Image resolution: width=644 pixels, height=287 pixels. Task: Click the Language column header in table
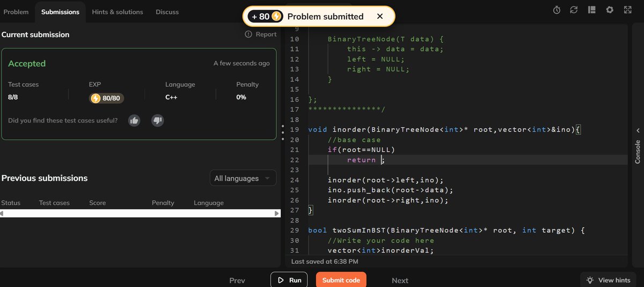click(209, 203)
